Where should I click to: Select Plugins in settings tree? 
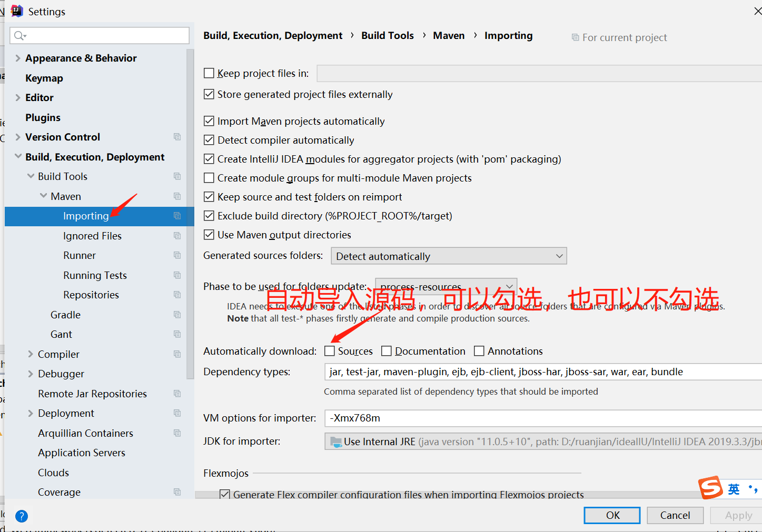pos(43,117)
